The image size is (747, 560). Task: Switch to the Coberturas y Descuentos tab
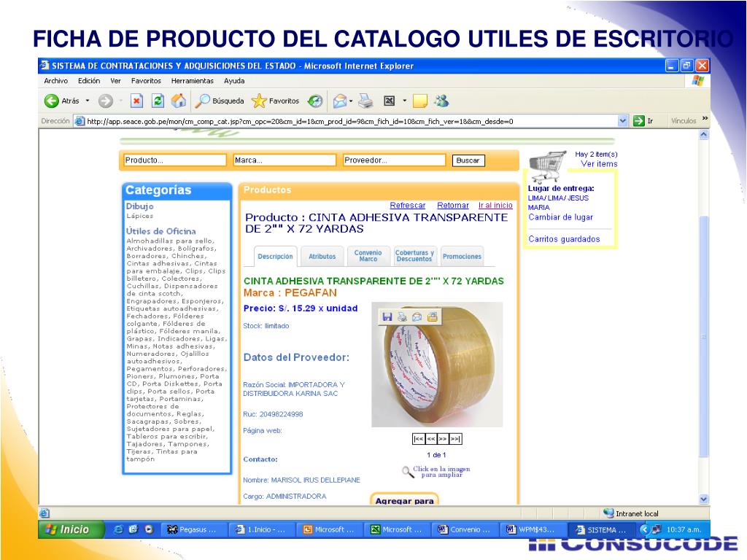(x=414, y=256)
